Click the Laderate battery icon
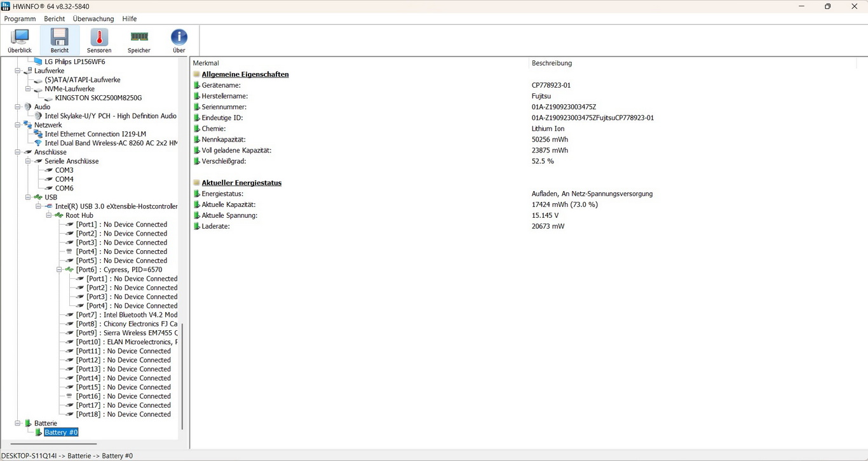The height and width of the screenshot is (461, 868). [x=197, y=227]
